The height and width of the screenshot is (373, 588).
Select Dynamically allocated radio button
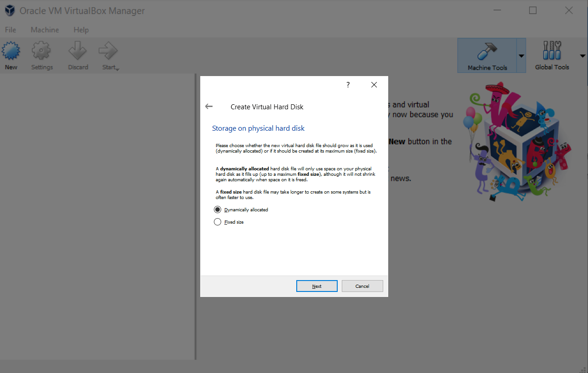click(218, 209)
